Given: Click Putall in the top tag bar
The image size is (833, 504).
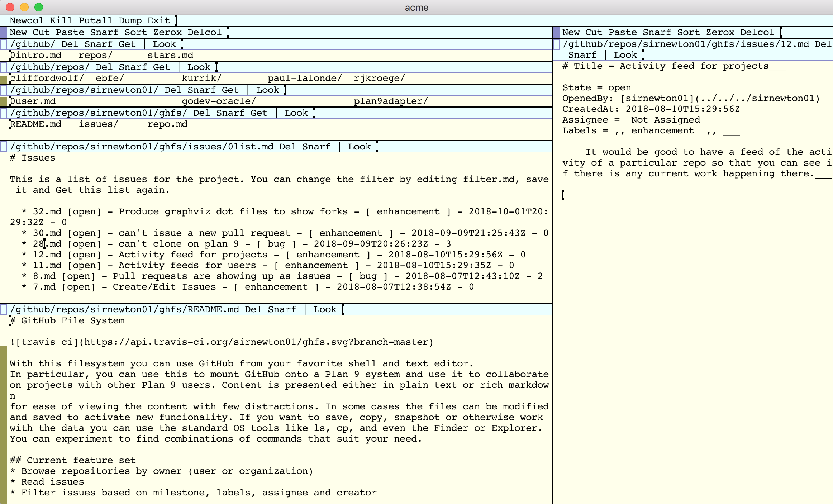Looking at the screenshot, I should [95, 20].
